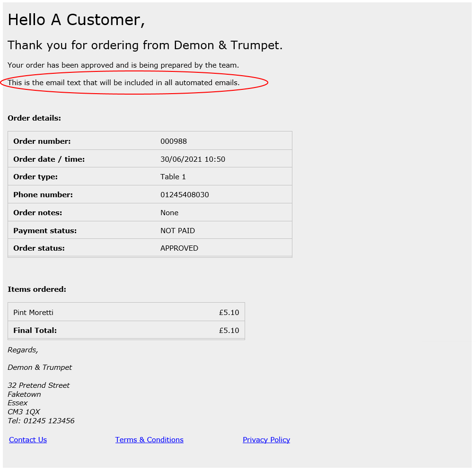Screen dimensions: 476x472
Task: Click the 'Final Total:' label
Action: click(35, 330)
